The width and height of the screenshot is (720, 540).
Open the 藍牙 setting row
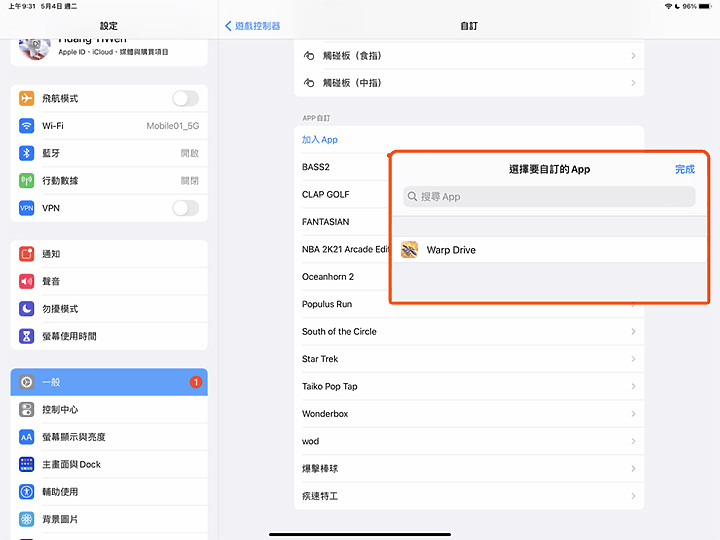pos(109,153)
